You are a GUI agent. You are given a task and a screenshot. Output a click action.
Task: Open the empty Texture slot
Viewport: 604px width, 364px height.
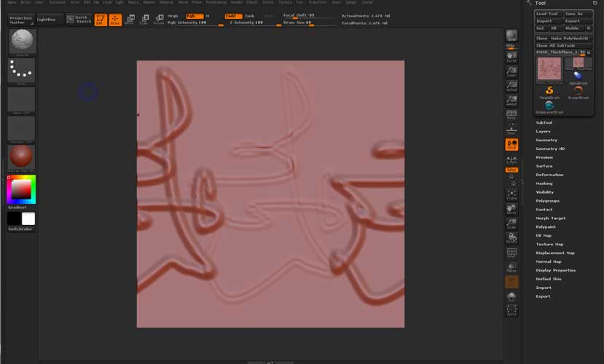[x=21, y=130]
